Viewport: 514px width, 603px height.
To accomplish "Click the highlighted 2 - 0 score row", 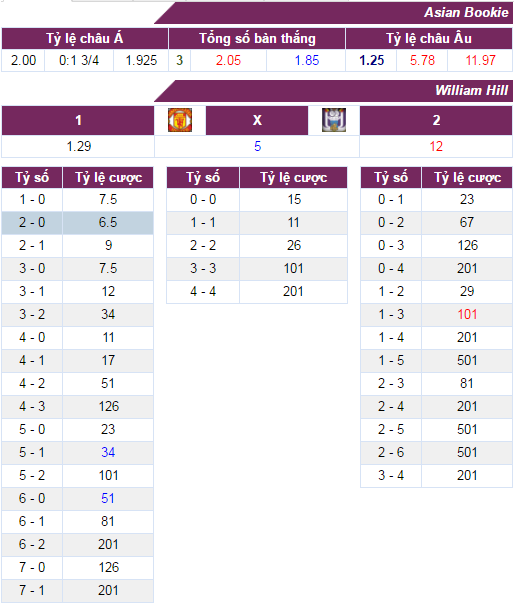I will pyautogui.click(x=78, y=223).
